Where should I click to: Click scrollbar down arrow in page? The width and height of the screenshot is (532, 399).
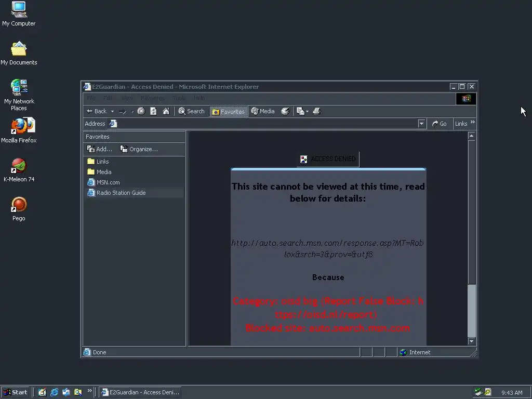(x=472, y=341)
